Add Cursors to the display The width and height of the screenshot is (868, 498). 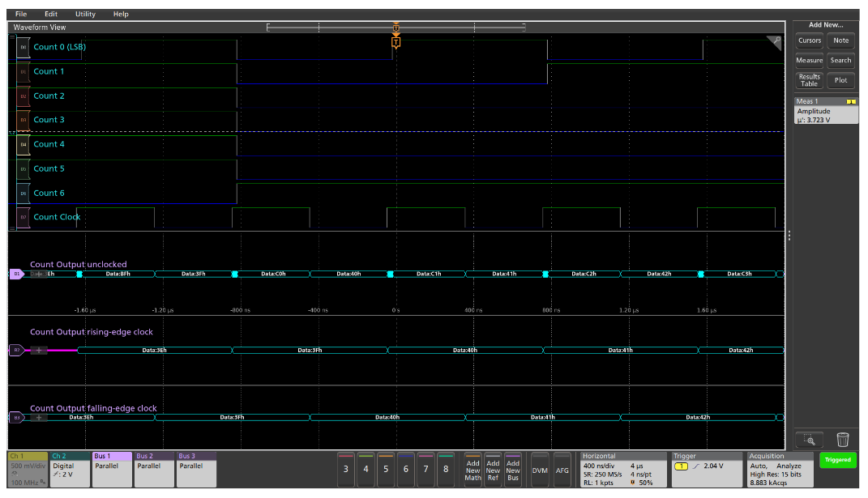[x=810, y=40]
